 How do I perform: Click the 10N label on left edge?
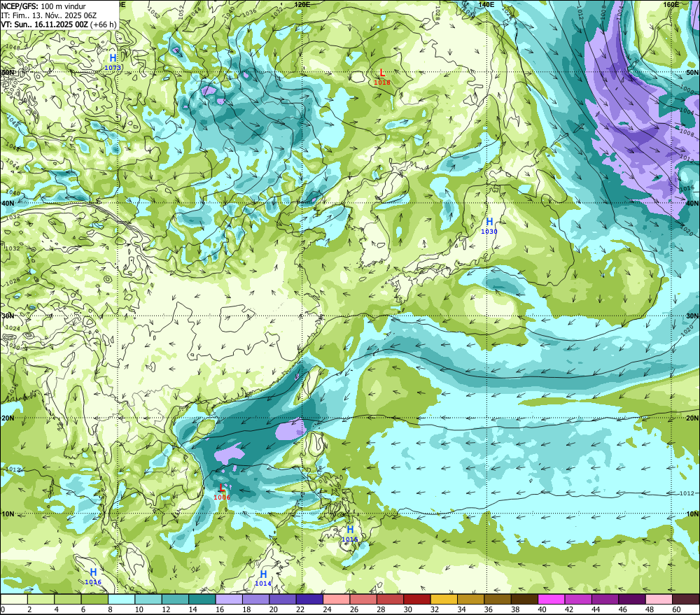tap(8, 514)
